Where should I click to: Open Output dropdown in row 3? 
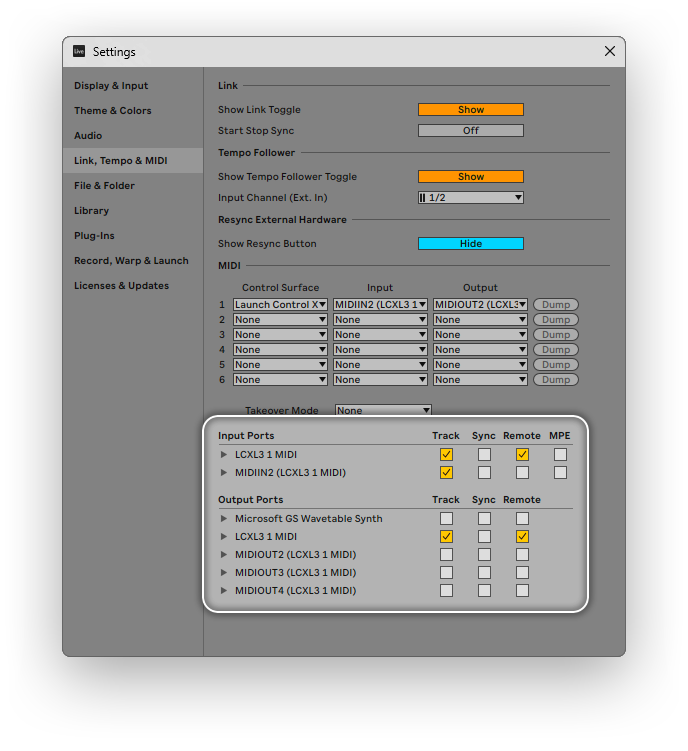click(x=480, y=335)
